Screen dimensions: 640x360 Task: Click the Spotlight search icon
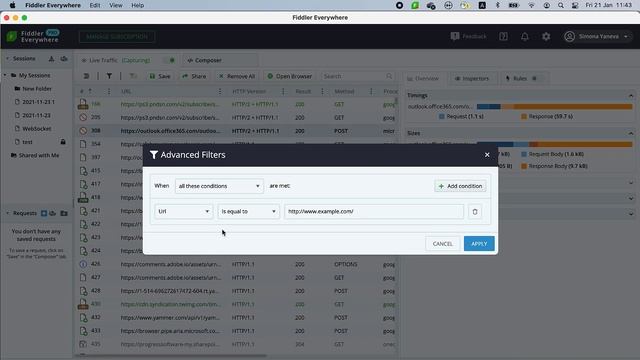tap(561, 5)
